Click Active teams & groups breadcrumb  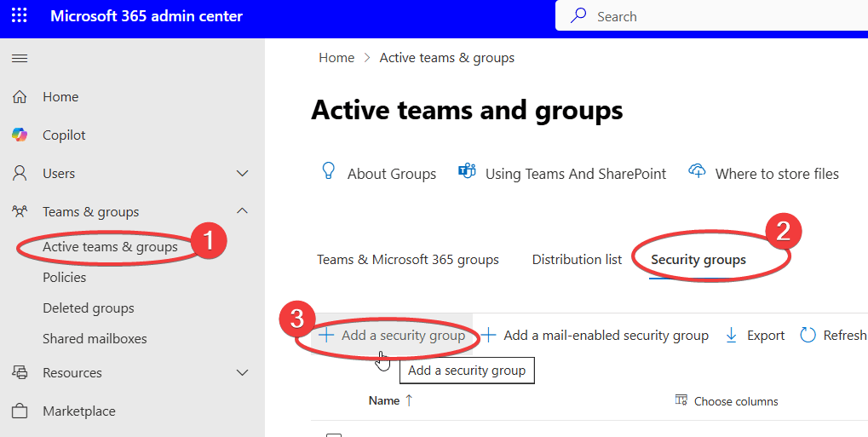[x=446, y=58]
